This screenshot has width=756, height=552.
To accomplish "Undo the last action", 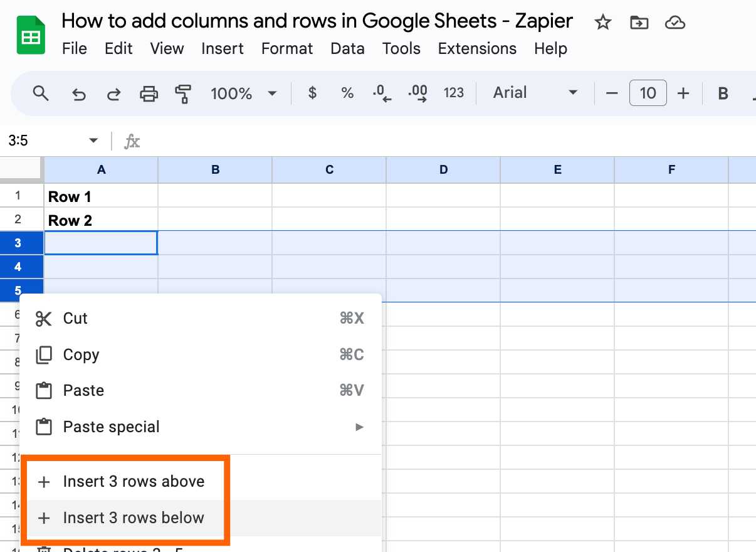I will (78, 94).
